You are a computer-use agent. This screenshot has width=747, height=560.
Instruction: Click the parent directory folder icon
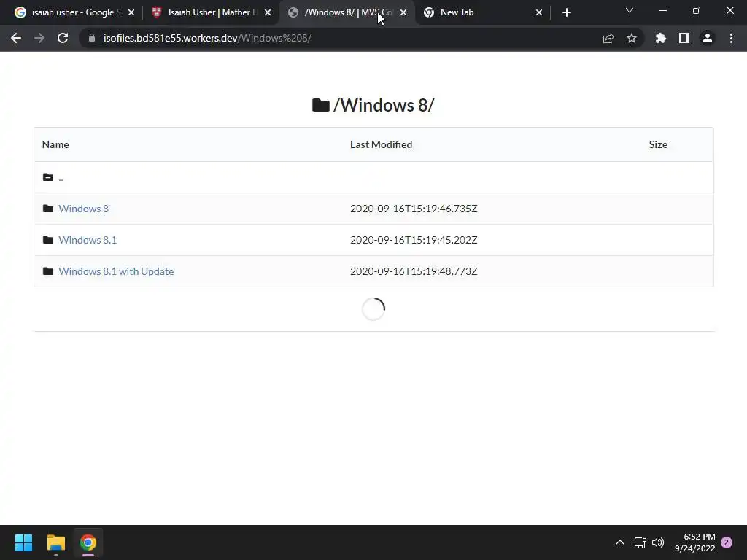[47, 177]
